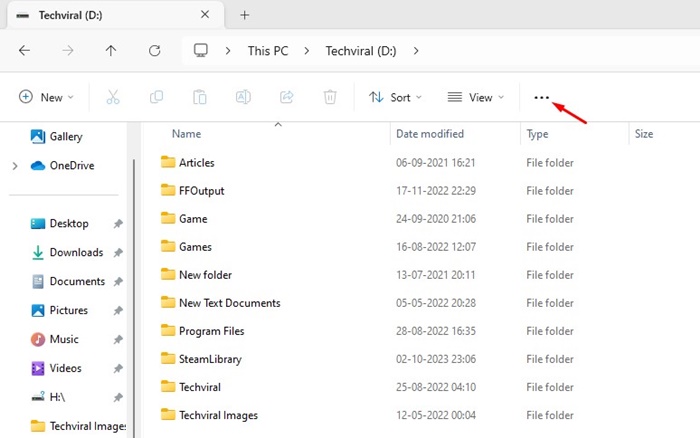Screen dimensions: 700x438
Task: Select the New folder item
Action: tap(196, 275)
